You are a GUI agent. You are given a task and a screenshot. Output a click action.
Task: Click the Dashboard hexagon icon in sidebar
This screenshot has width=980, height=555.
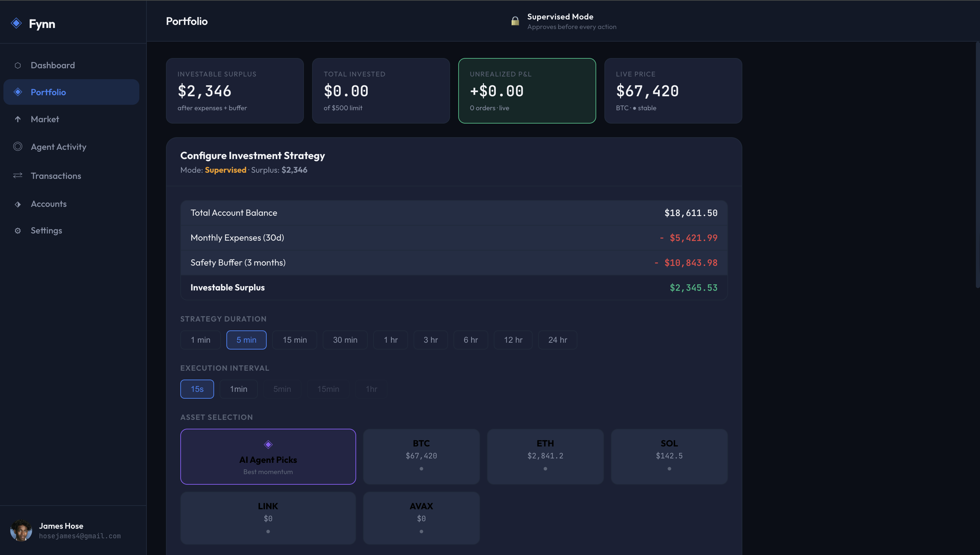(17, 66)
